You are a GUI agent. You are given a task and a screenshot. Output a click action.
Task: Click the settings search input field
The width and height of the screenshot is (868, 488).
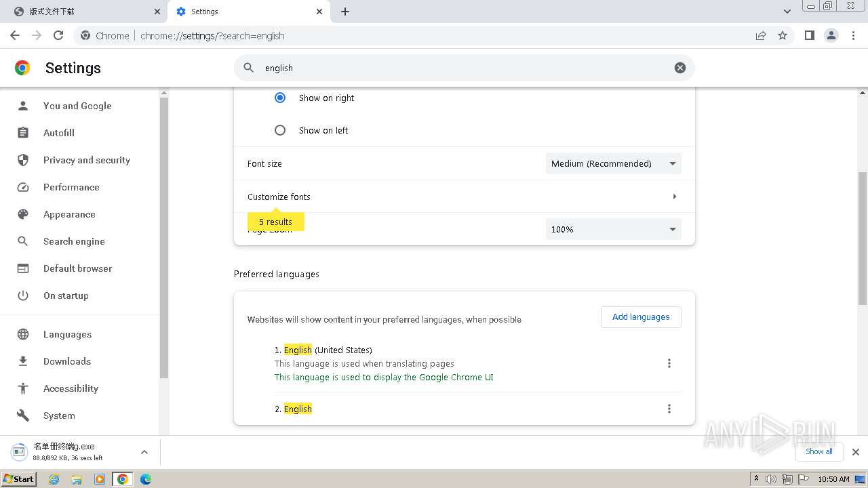click(461, 68)
